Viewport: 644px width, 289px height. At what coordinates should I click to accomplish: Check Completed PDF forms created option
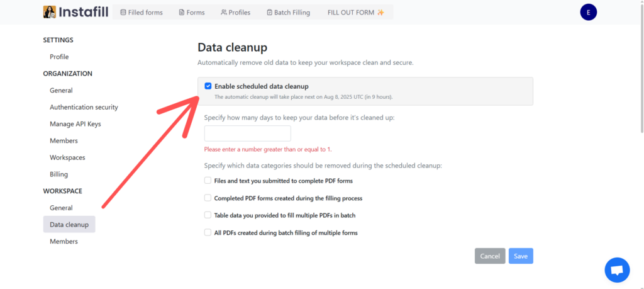click(x=208, y=198)
